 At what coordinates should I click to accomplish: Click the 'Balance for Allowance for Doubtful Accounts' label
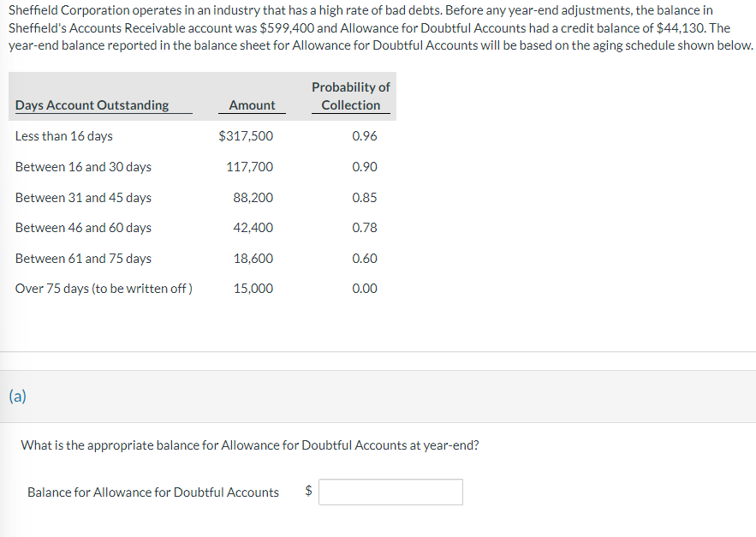point(153,492)
